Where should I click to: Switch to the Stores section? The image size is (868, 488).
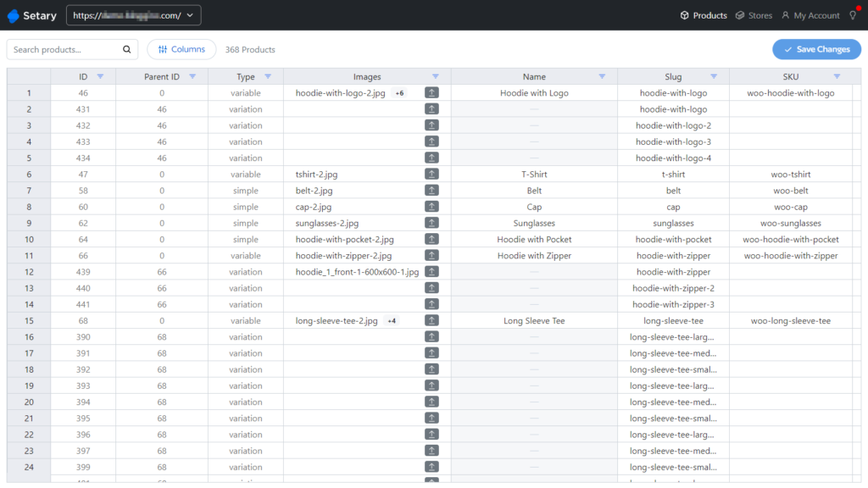tap(753, 14)
